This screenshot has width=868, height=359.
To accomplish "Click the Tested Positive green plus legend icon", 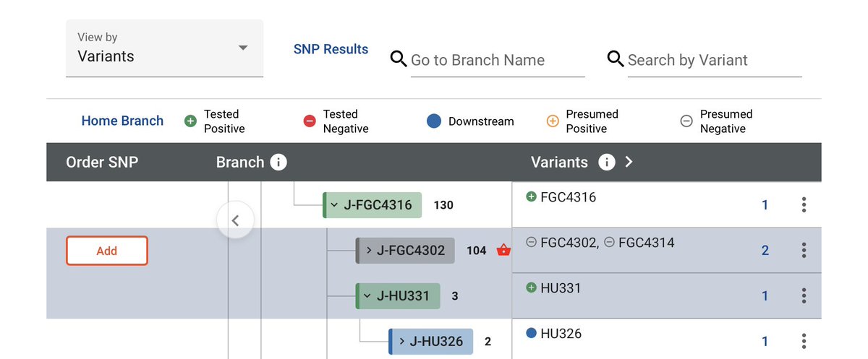I will click(x=190, y=121).
